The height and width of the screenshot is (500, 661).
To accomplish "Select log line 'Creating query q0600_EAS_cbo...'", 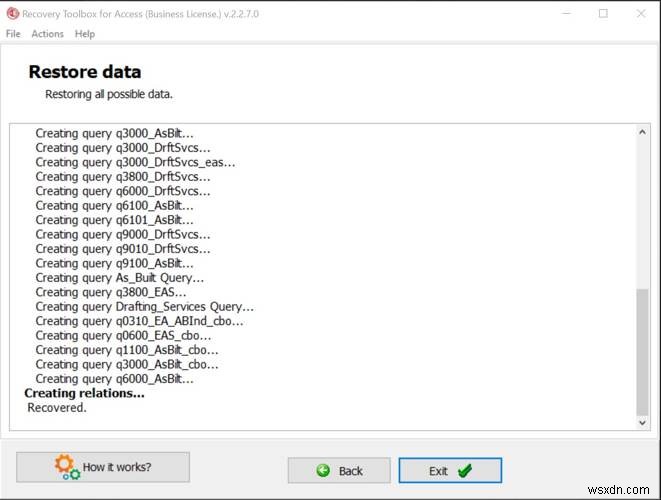I will (x=123, y=336).
